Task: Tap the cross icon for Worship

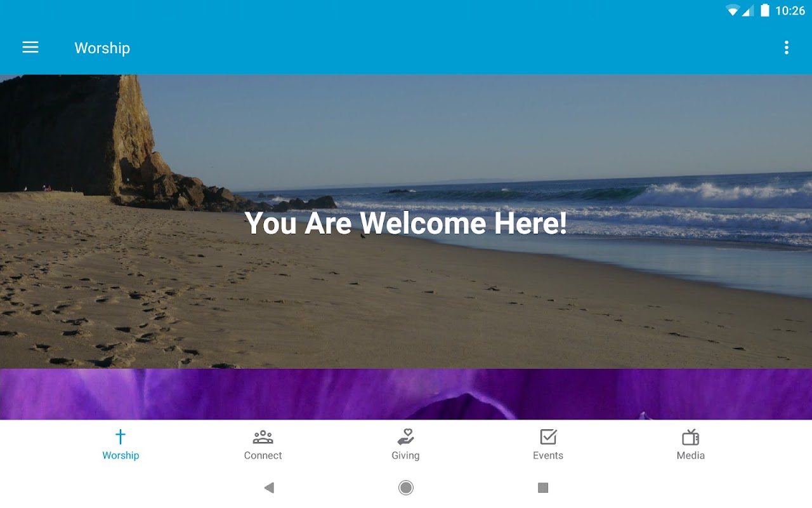Action: [x=121, y=437]
